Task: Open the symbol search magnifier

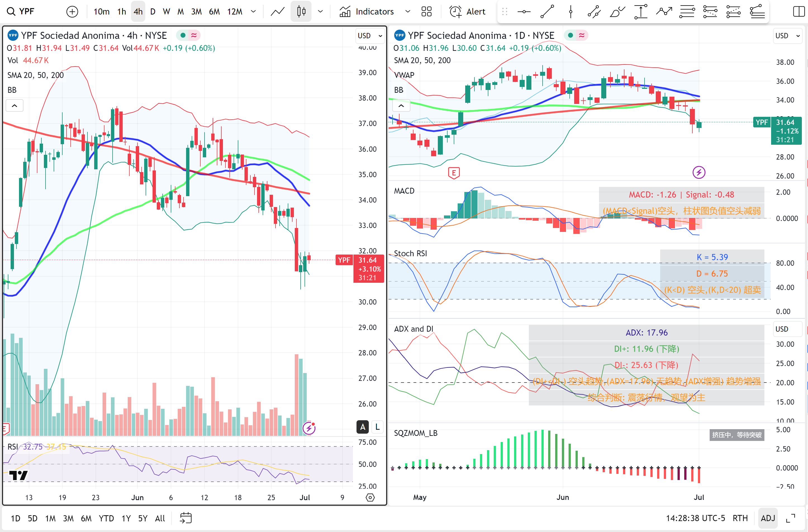Action: [x=11, y=11]
